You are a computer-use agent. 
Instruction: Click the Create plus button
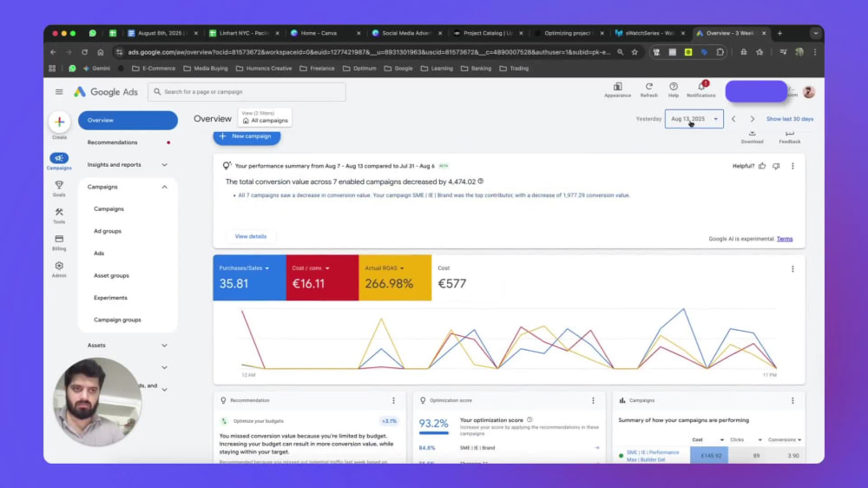coord(59,122)
